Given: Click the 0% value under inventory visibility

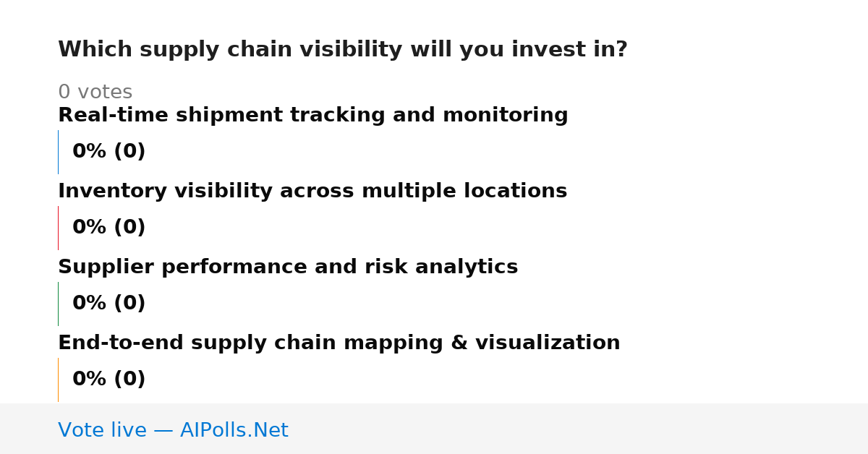Looking at the screenshot, I should (x=90, y=228).
